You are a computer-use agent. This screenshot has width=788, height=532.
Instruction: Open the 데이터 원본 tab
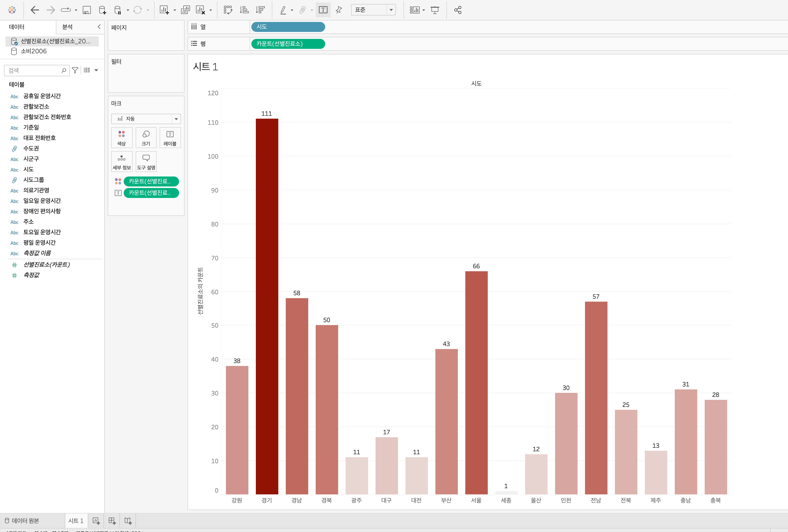tap(22, 521)
